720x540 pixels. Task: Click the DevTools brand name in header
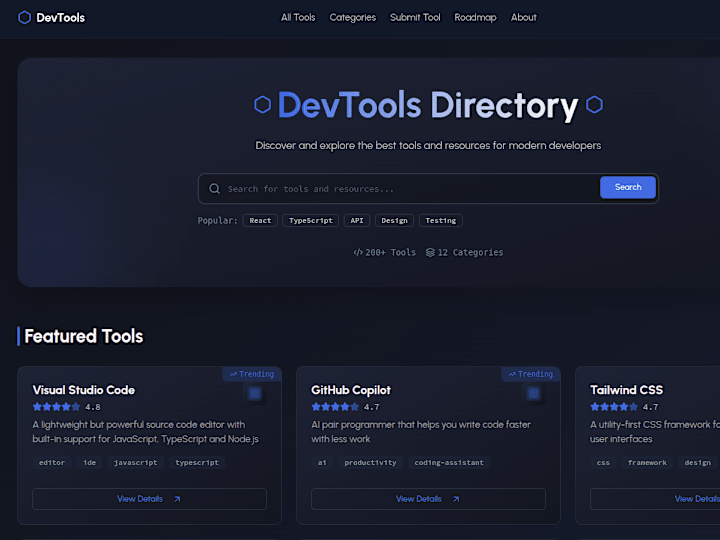pyautogui.click(x=61, y=17)
